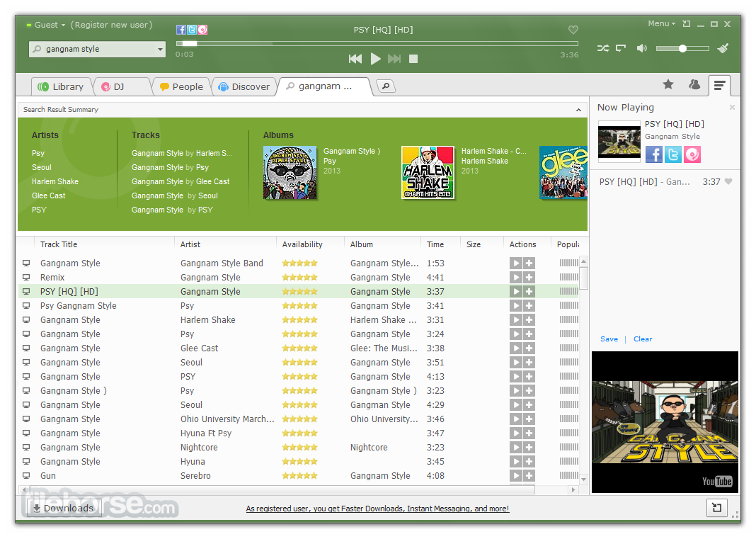Click the Downloads button

[63, 508]
